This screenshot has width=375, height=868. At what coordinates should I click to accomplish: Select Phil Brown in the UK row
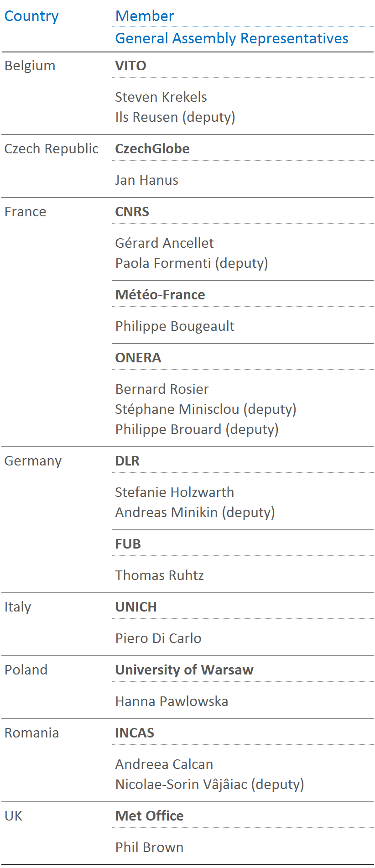[x=149, y=847]
